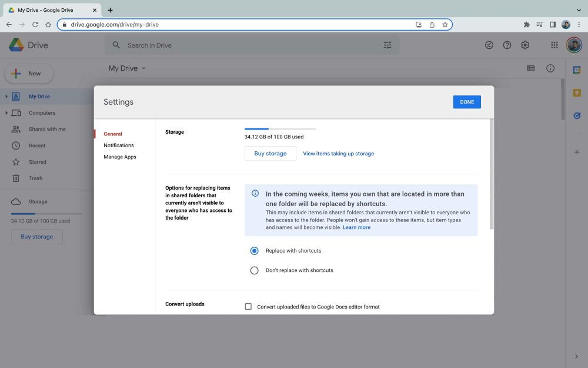Show details info icon in toolbar

550,68
